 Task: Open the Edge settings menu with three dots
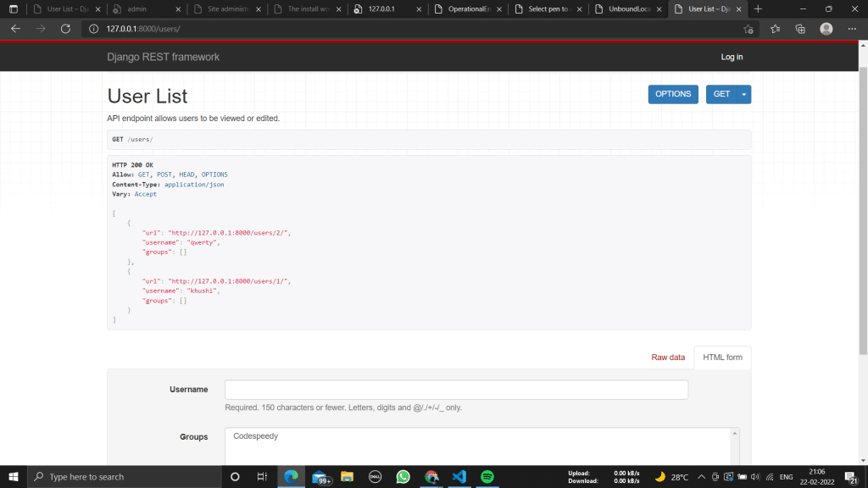852,28
